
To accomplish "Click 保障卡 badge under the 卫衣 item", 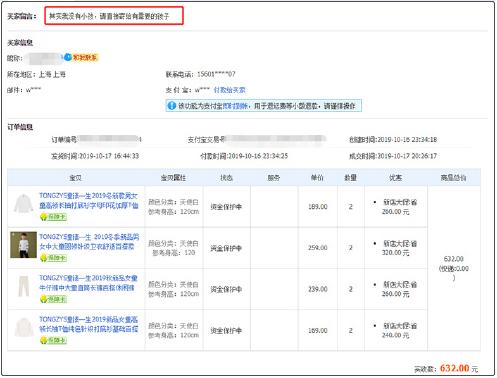I will (x=53, y=258).
